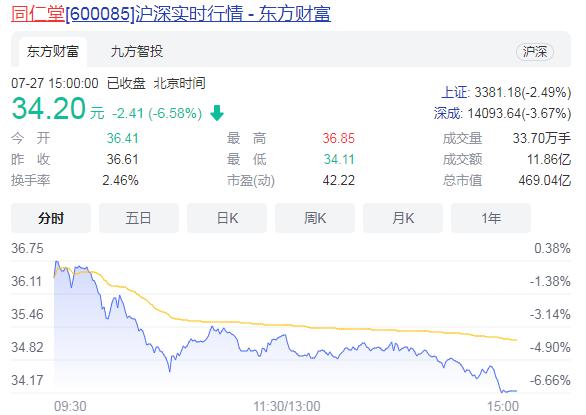
Task: Click the 15:00 time axis marker
Action: pos(503,406)
